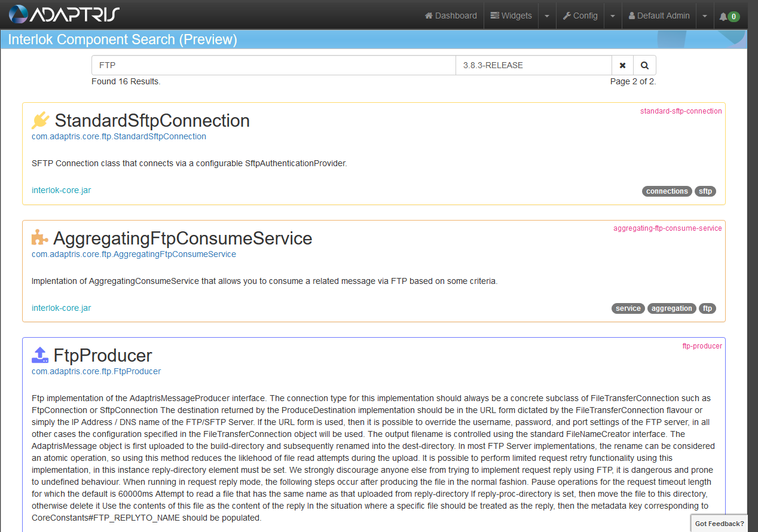Click the Interlok Component Search heading
The width and height of the screenshot is (758, 532).
123,40
